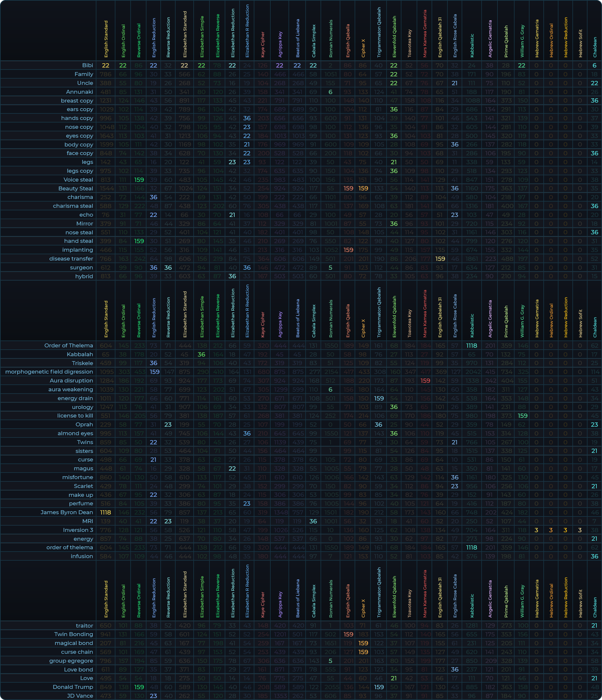Viewport: 602px width, 700px height.
Task: Click topmost "English Standard" column header
Action: [x=106, y=39]
